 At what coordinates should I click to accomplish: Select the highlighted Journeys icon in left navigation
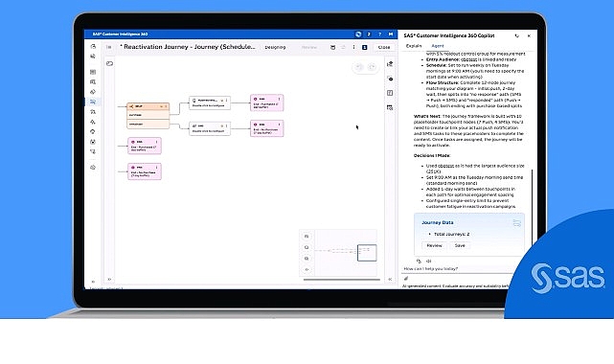[x=93, y=102]
